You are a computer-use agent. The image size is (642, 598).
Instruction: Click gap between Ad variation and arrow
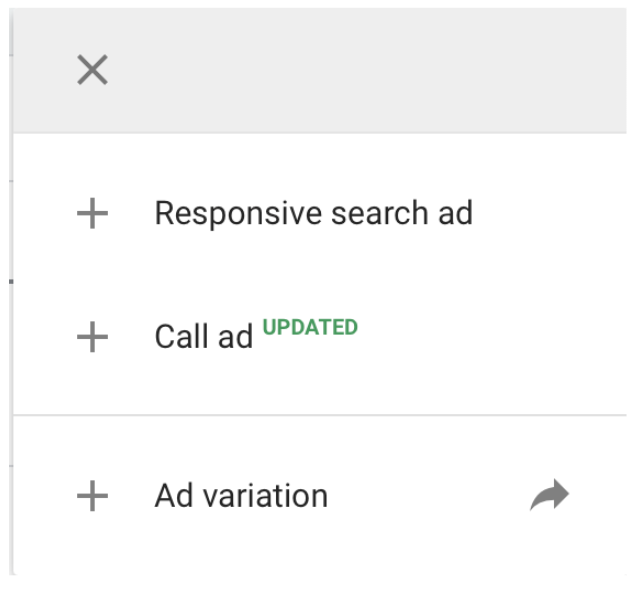(430, 496)
